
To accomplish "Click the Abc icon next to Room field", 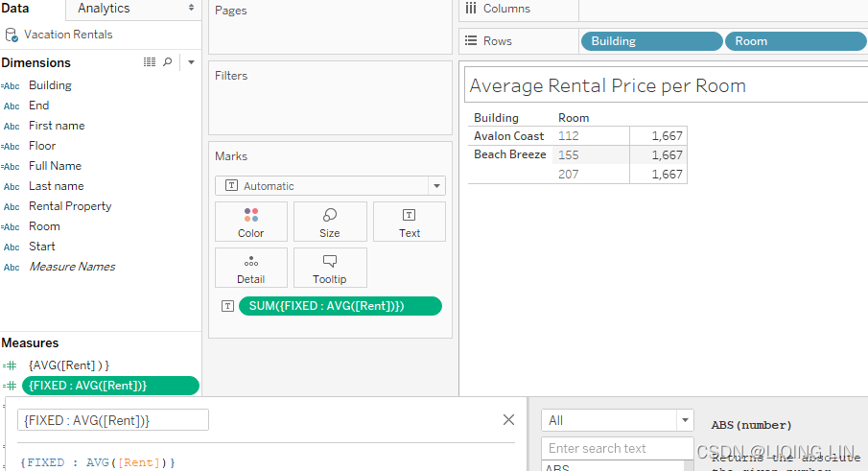I will [11, 227].
